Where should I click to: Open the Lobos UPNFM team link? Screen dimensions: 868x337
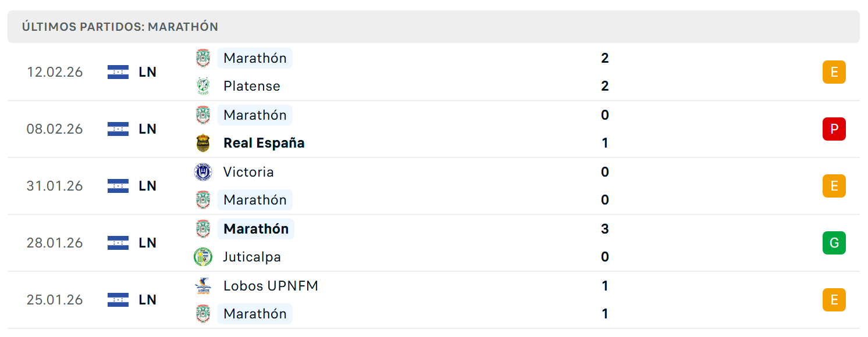coord(271,286)
